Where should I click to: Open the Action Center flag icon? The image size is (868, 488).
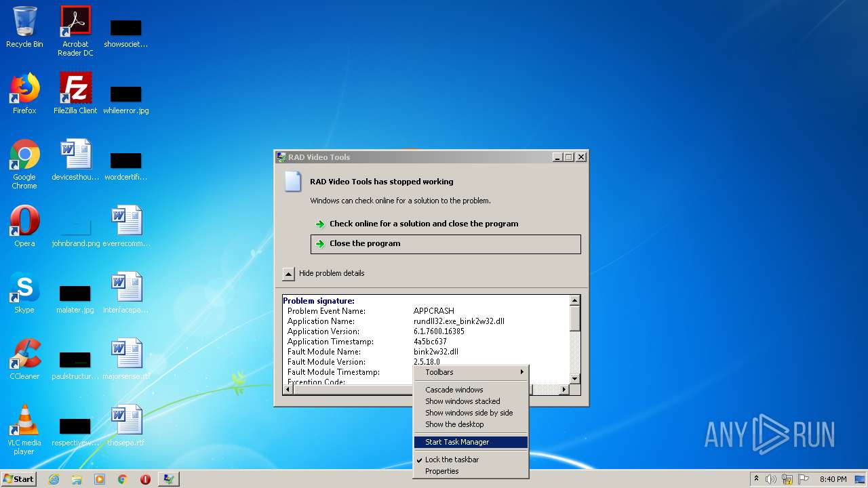point(803,479)
